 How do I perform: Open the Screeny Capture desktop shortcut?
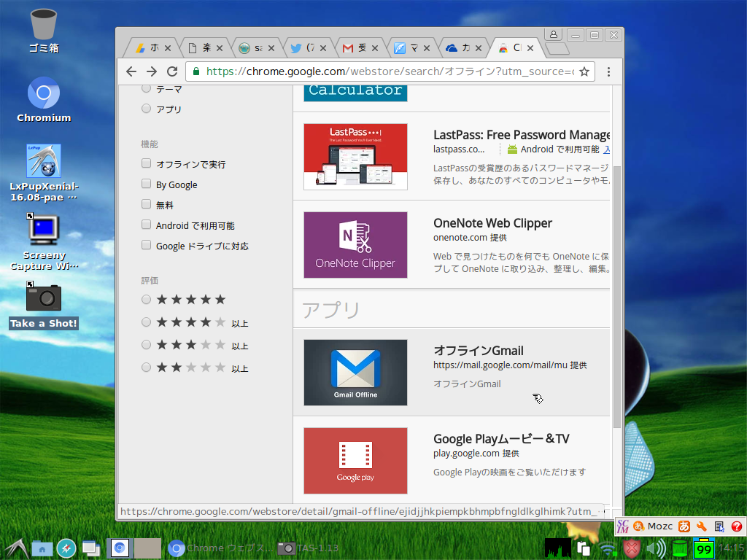pyautogui.click(x=44, y=242)
